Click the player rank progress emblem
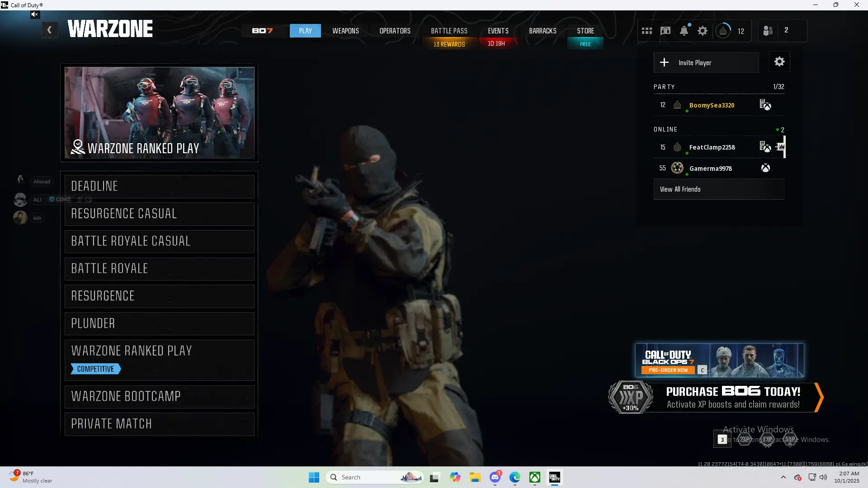 [x=723, y=31]
